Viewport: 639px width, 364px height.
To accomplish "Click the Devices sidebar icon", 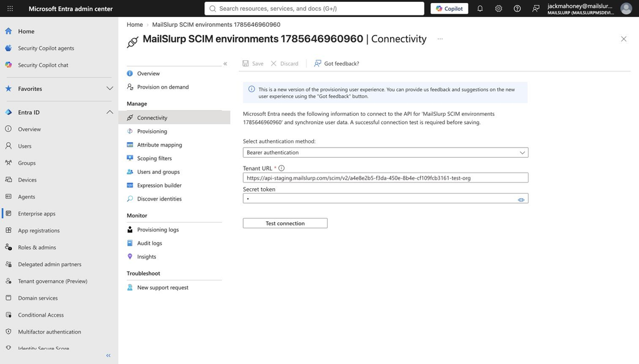I will click(x=9, y=180).
